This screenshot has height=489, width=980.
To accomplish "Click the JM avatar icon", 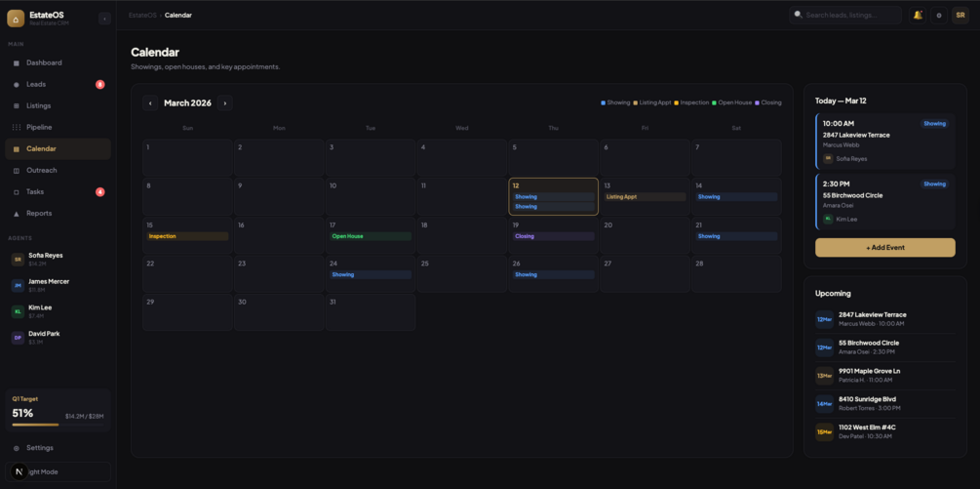I will (19, 285).
